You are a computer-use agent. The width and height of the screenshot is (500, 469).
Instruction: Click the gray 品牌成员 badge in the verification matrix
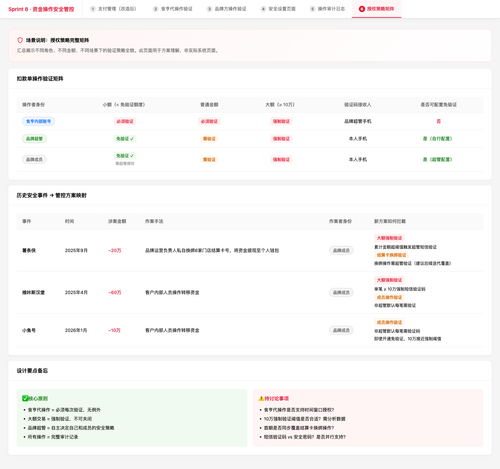34,159
